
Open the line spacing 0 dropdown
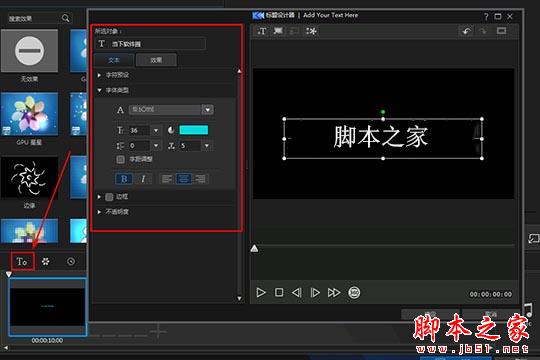coord(156,146)
